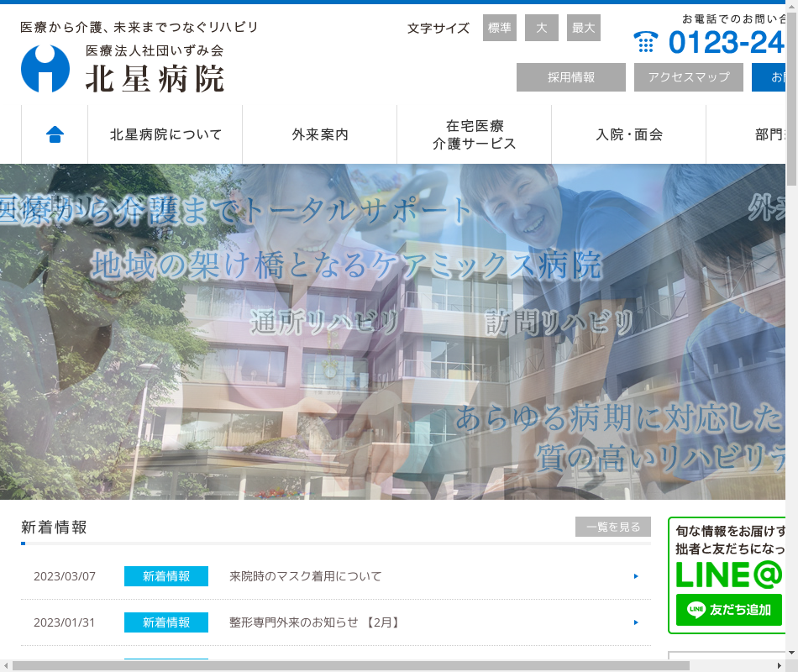The height and width of the screenshot is (672, 798).
Task: Open the 入院・面会 menu
Action: 629,134
